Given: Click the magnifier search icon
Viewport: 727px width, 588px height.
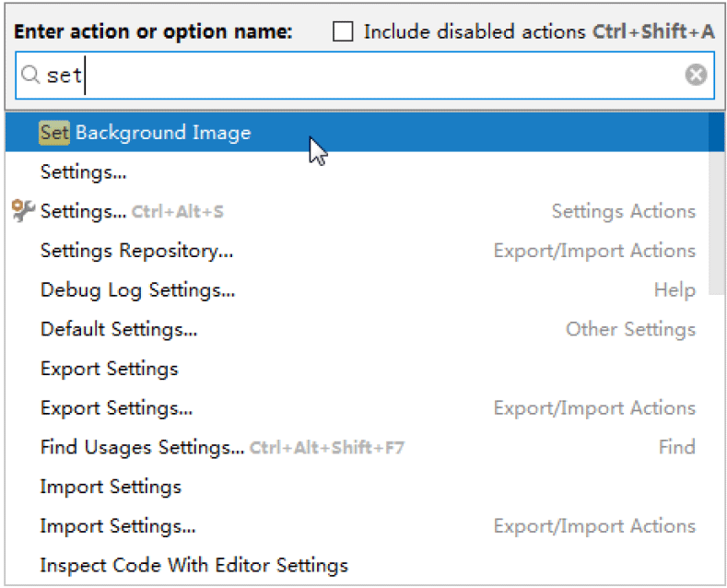Looking at the screenshot, I should (30, 75).
